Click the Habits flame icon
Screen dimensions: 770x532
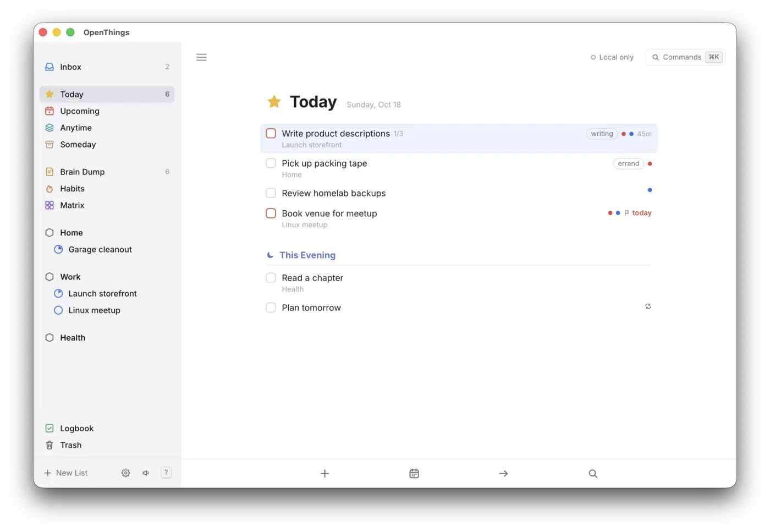point(50,189)
